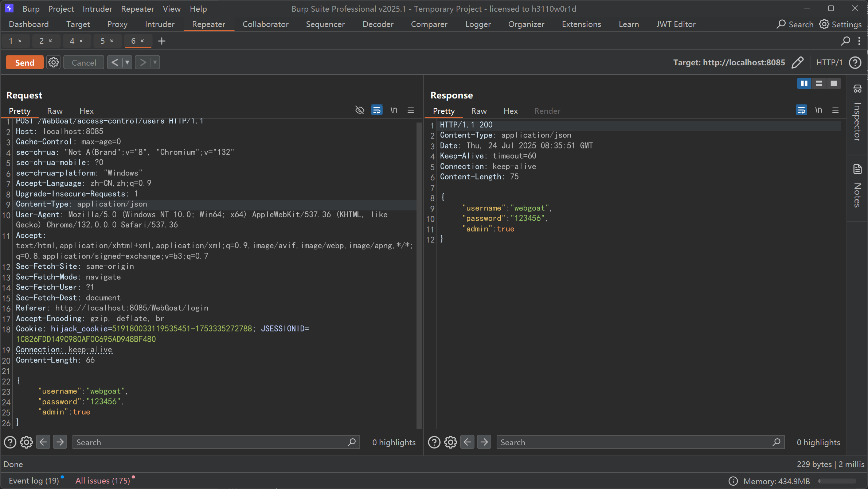Add a new Repeater tab
This screenshot has width=868, height=489.
(162, 41)
